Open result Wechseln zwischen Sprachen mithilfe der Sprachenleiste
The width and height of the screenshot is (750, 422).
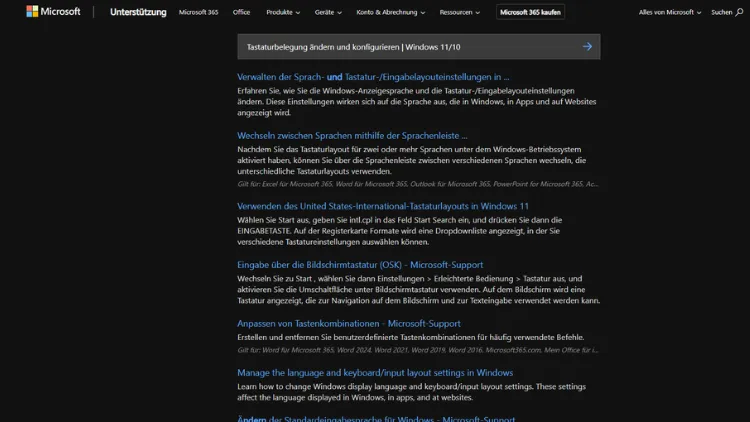352,135
